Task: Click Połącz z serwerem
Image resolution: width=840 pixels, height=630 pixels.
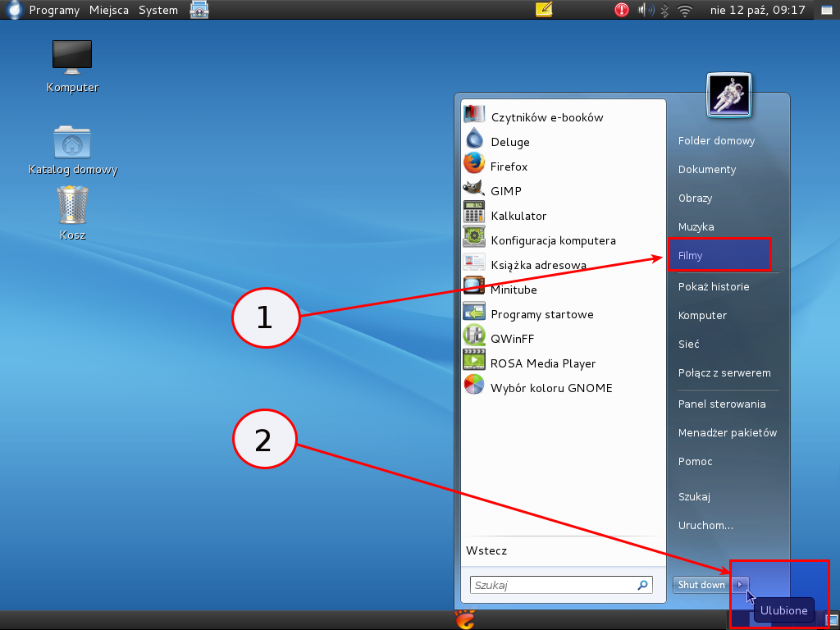Action: point(724,373)
